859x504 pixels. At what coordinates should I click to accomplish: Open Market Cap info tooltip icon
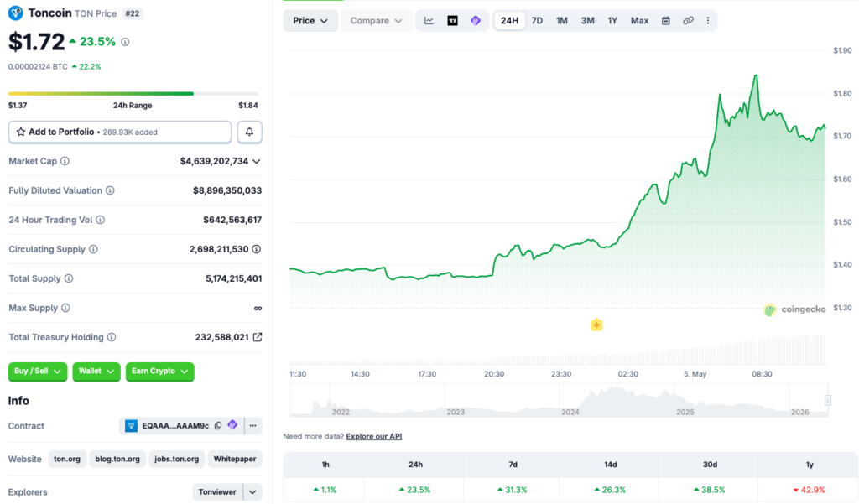pyautogui.click(x=65, y=161)
